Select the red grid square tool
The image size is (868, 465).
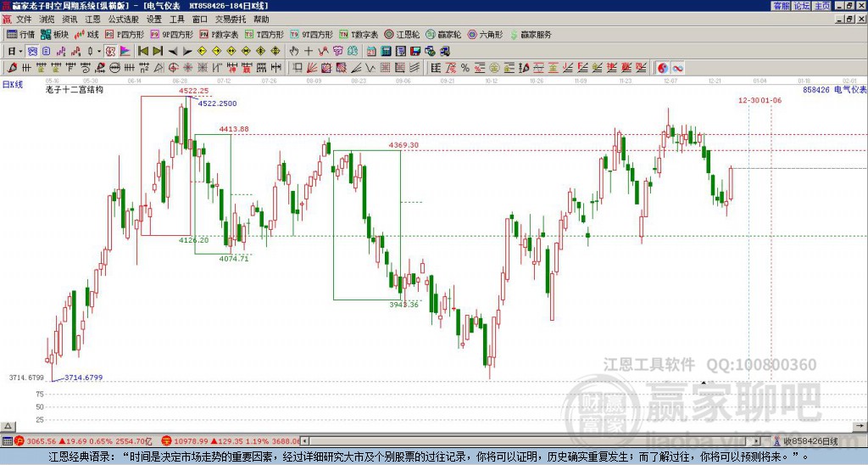384,68
